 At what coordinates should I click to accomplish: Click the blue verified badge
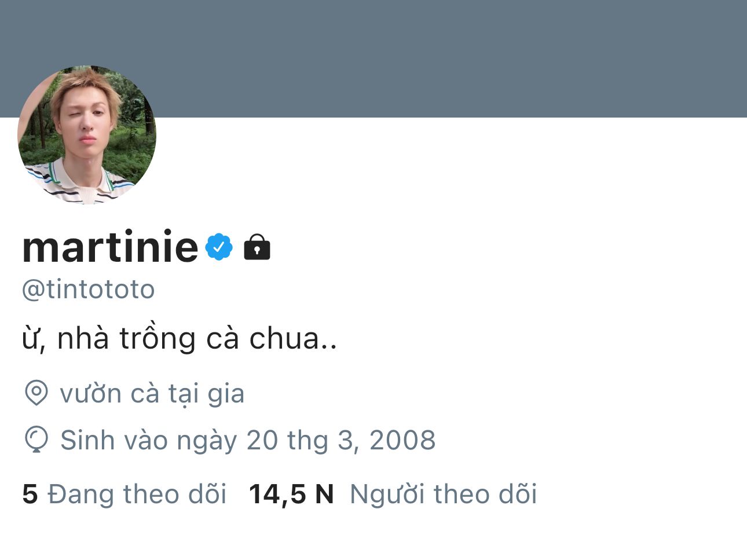(219, 247)
